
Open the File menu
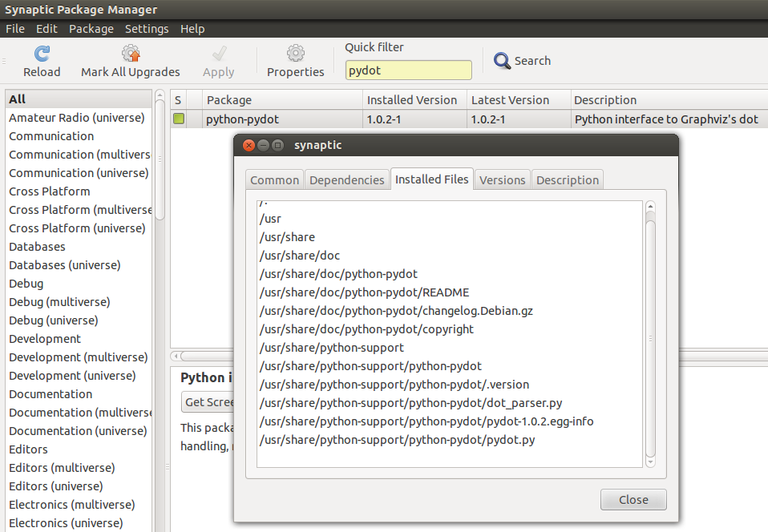[15, 29]
